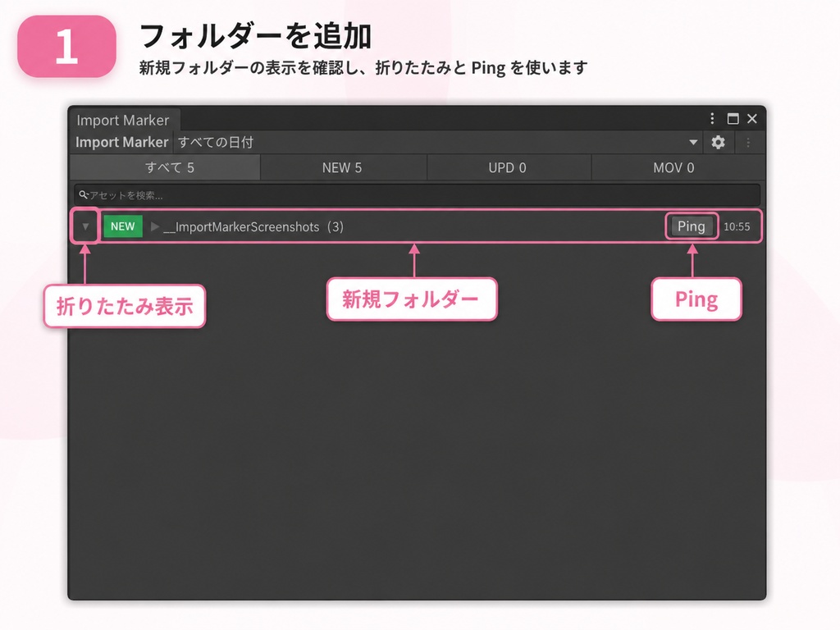840x630 pixels.
Task: Switch to the UPD 0 tab
Action: click(x=509, y=167)
